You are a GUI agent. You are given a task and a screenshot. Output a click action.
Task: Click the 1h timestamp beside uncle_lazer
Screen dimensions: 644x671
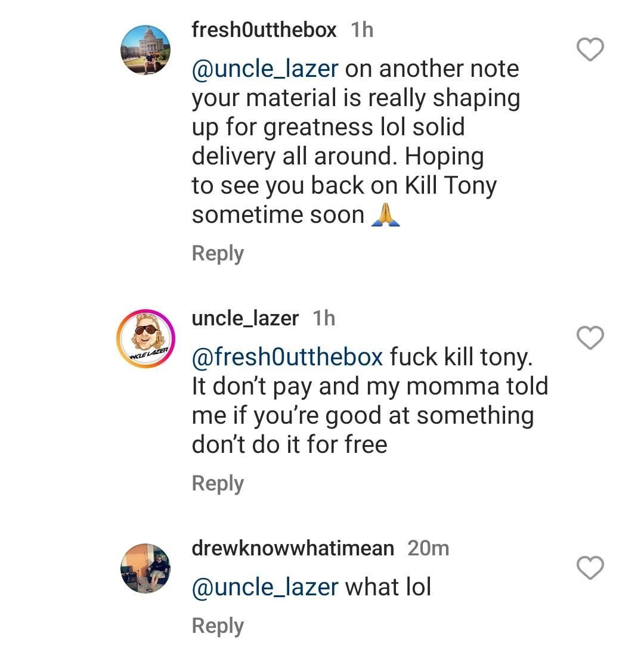point(324,318)
